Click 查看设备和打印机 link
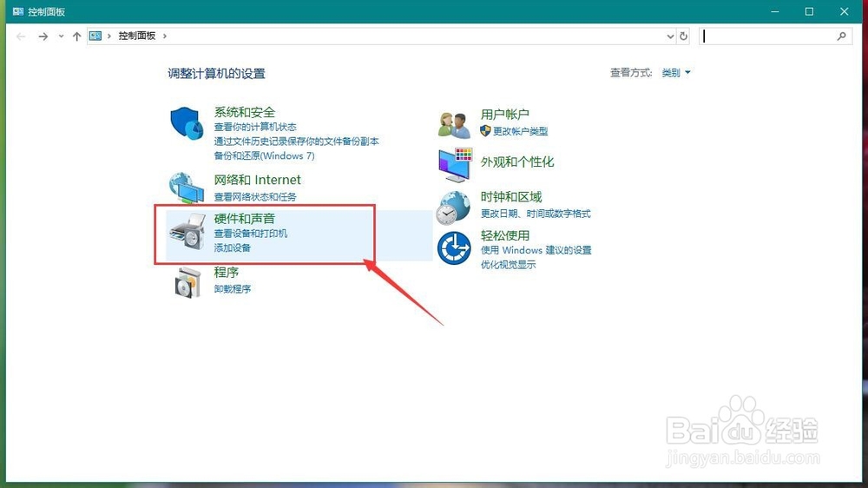This screenshot has width=868, height=488. pos(250,234)
